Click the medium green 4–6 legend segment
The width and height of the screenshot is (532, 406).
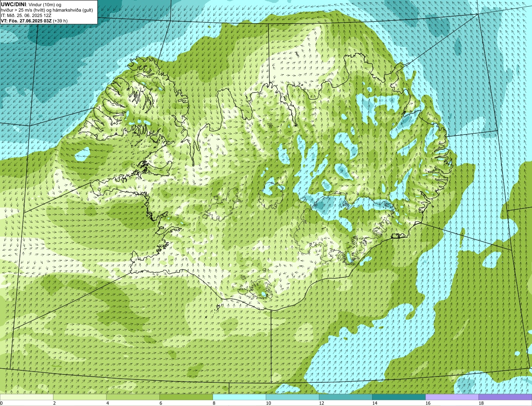[133, 397]
